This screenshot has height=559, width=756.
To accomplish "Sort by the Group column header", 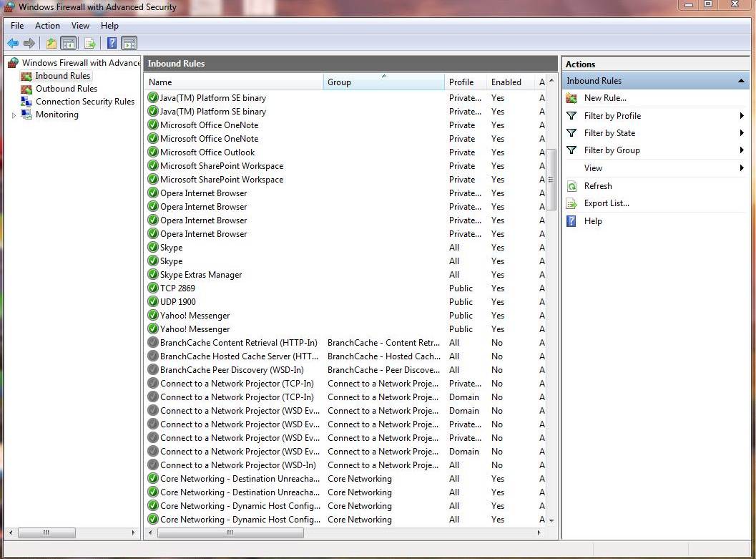I will point(384,82).
